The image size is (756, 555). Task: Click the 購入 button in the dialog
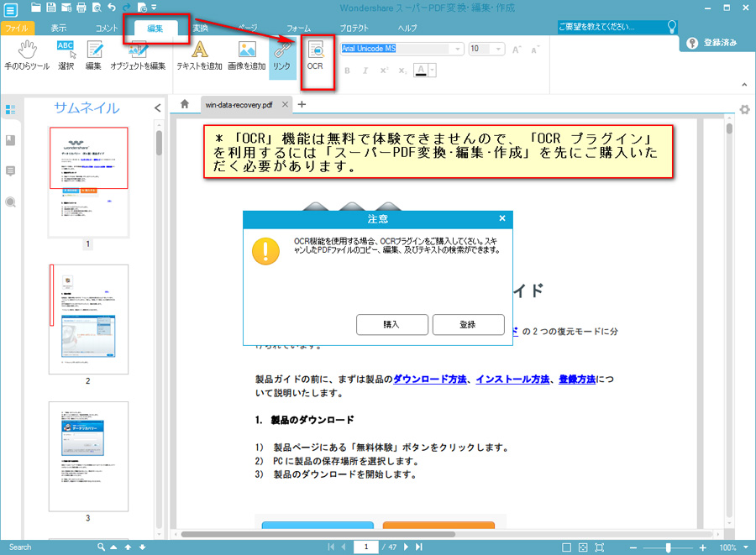[392, 325]
